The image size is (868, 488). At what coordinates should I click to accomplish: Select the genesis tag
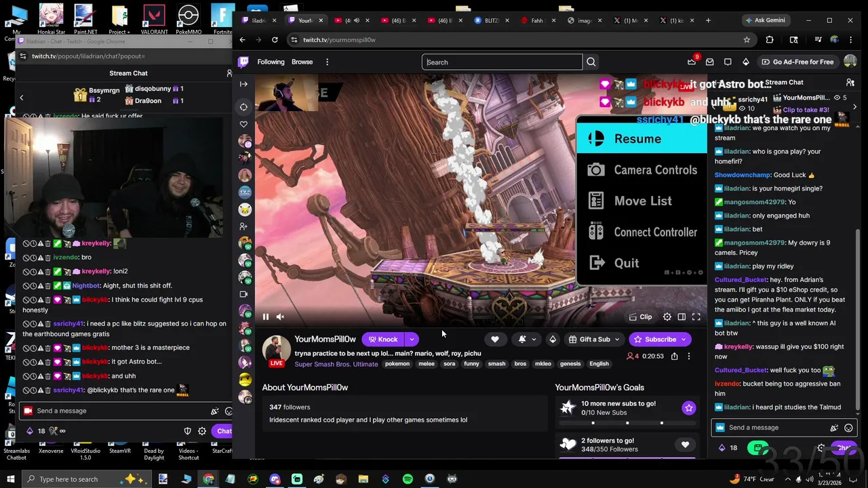coord(570,364)
